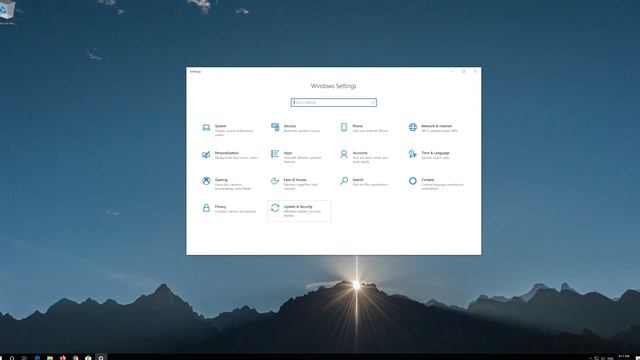Open the Phone settings icon

click(x=344, y=127)
